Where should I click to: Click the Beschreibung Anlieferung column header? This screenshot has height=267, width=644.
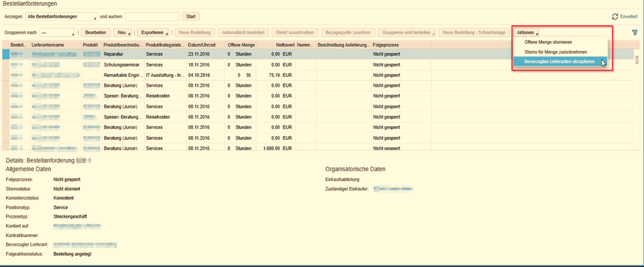pyautogui.click(x=344, y=44)
